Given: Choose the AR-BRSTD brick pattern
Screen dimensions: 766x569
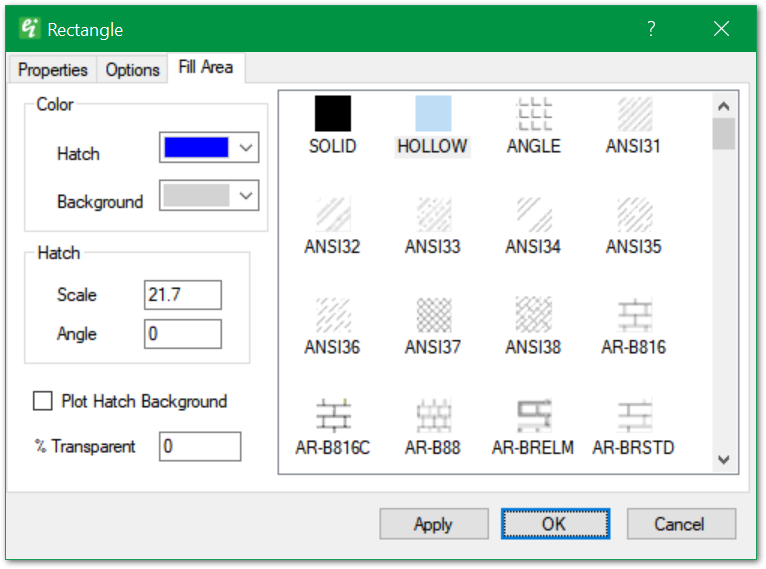Looking at the screenshot, I should [x=634, y=427].
